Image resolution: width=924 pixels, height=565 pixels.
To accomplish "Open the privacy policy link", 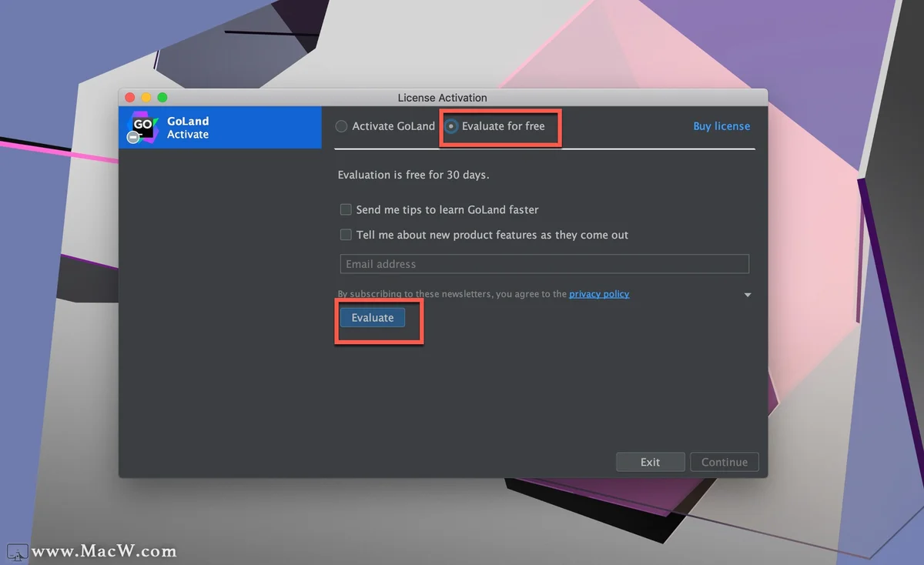I will pyautogui.click(x=599, y=294).
